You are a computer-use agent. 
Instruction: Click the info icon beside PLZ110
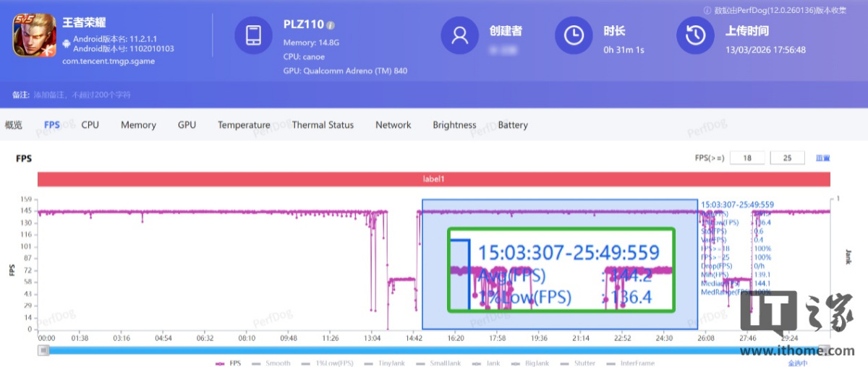click(331, 25)
